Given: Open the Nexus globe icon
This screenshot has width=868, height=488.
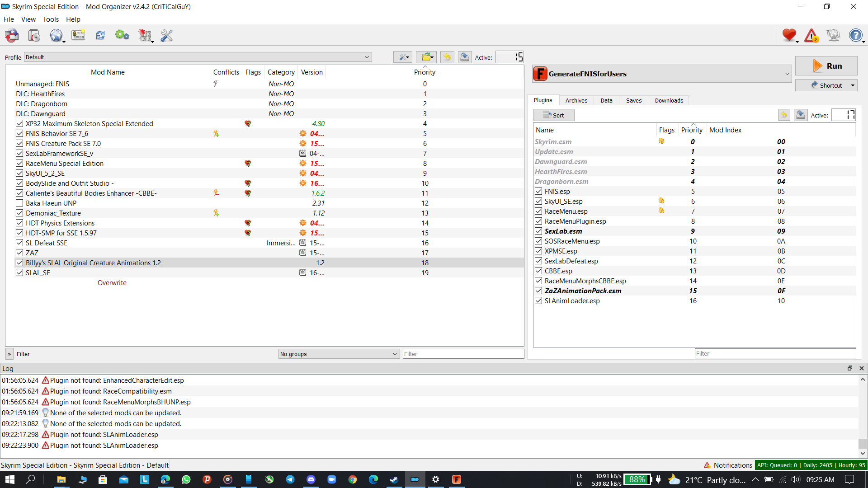Looking at the screenshot, I should point(57,35).
